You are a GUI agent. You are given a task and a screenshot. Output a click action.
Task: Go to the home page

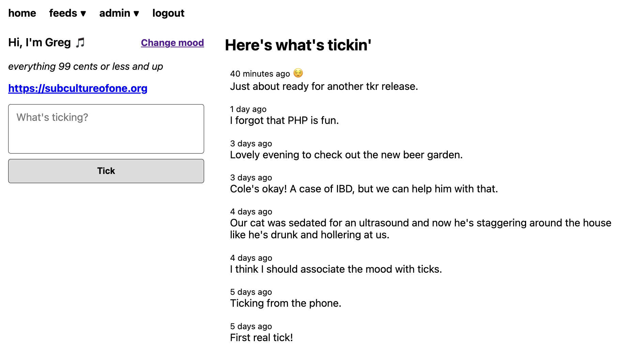(x=22, y=13)
